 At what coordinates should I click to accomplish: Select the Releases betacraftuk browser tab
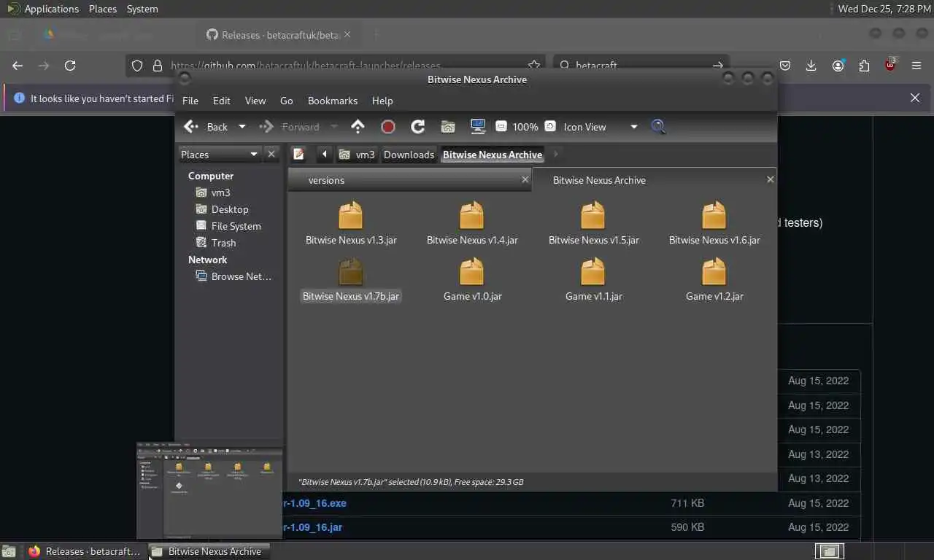click(x=277, y=34)
